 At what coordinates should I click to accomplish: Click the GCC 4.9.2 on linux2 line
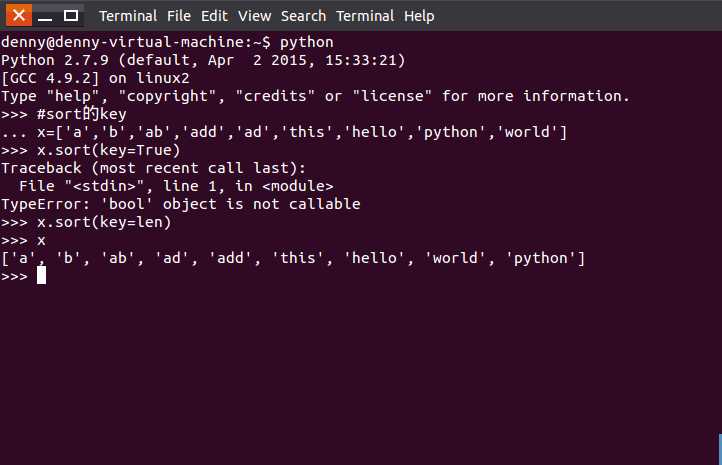pyautogui.click(x=95, y=78)
